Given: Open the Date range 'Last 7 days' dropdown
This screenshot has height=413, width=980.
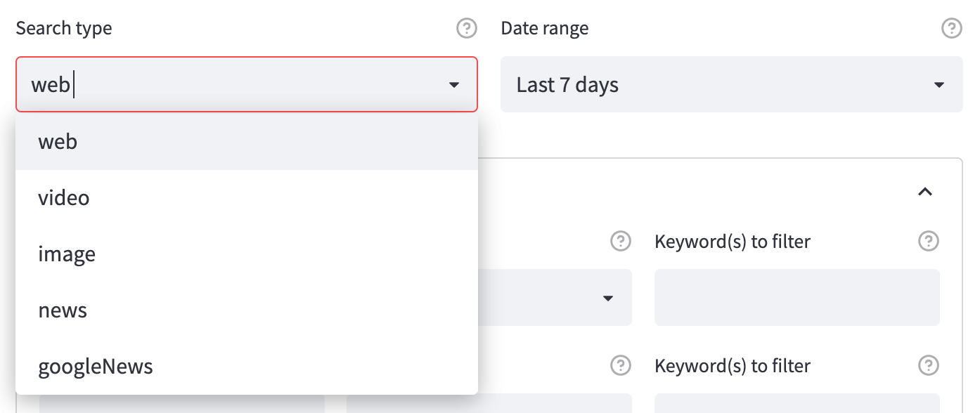Looking at the screenshot, I should click(x=731, y=85).
